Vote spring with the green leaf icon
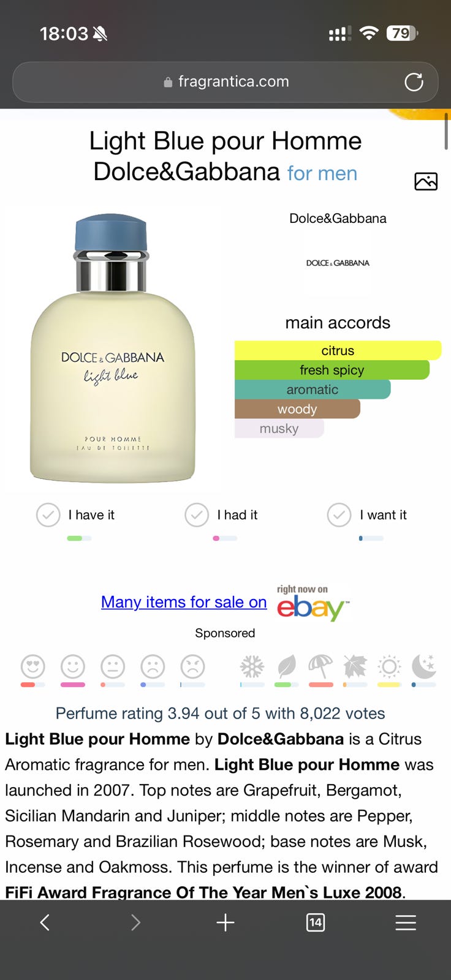This screenshot has width=451, height=980. [286, 666]
